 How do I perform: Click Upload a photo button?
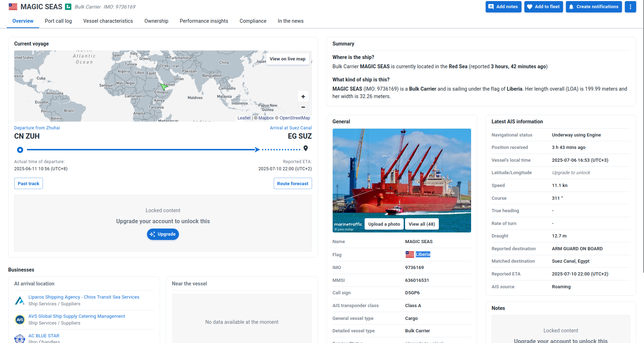(384, 224)
